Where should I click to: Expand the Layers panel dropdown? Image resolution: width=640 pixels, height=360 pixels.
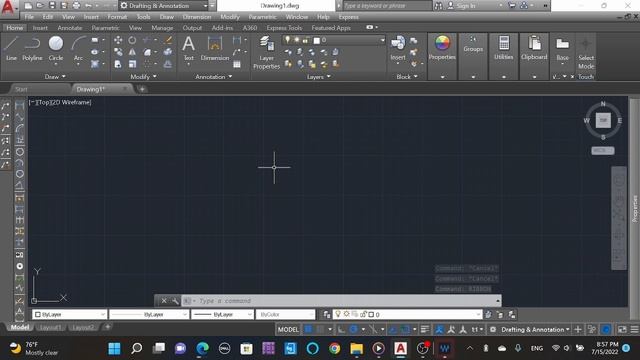pyautogui.click(x=318, y=76)
